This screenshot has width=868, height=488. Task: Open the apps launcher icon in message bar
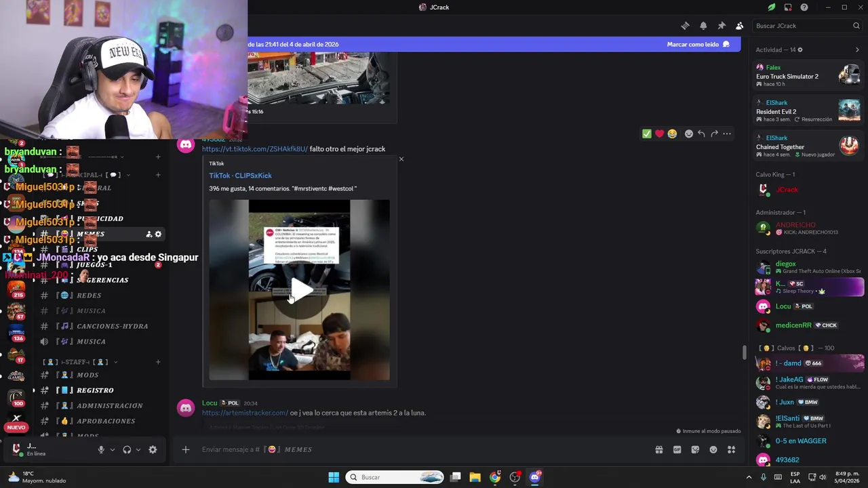coord(731,449)
